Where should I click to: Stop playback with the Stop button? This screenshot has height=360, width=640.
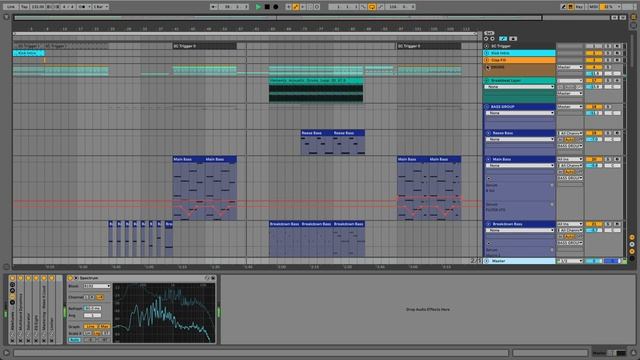click(267, 7)
